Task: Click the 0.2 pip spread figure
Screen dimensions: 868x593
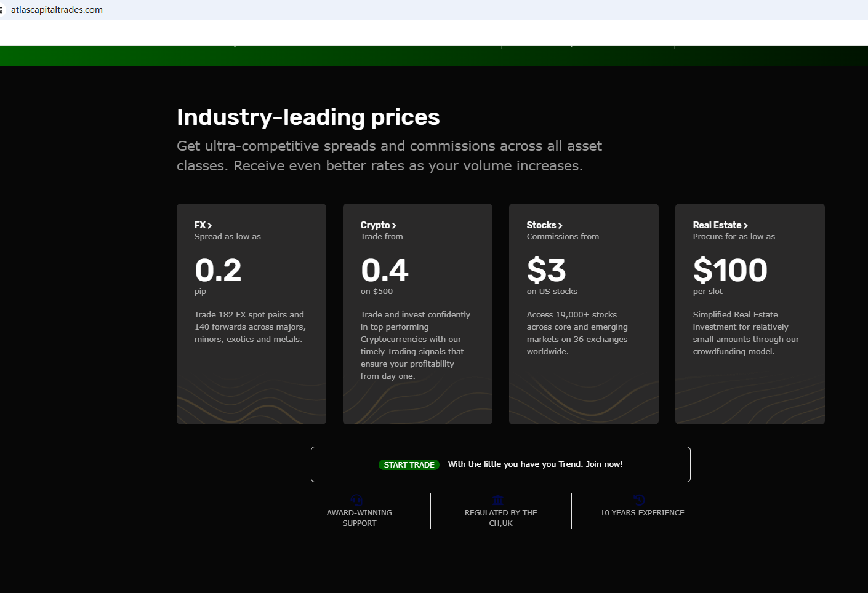Action: [218, 270]
